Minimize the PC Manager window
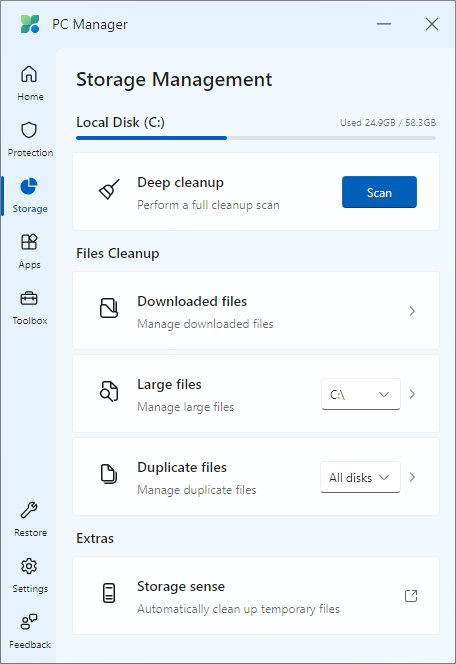The image size is (456, 664). [384, 24]
